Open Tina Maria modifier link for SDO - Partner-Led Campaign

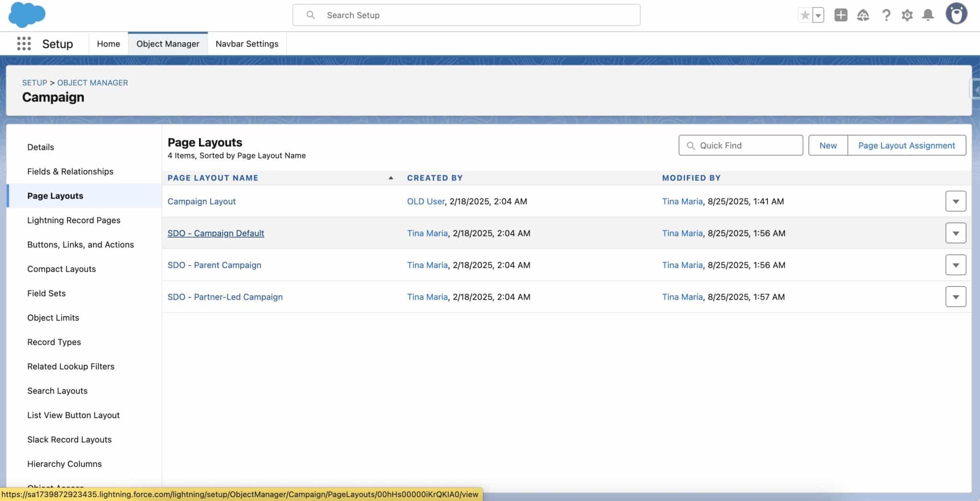tap(682, 297)
